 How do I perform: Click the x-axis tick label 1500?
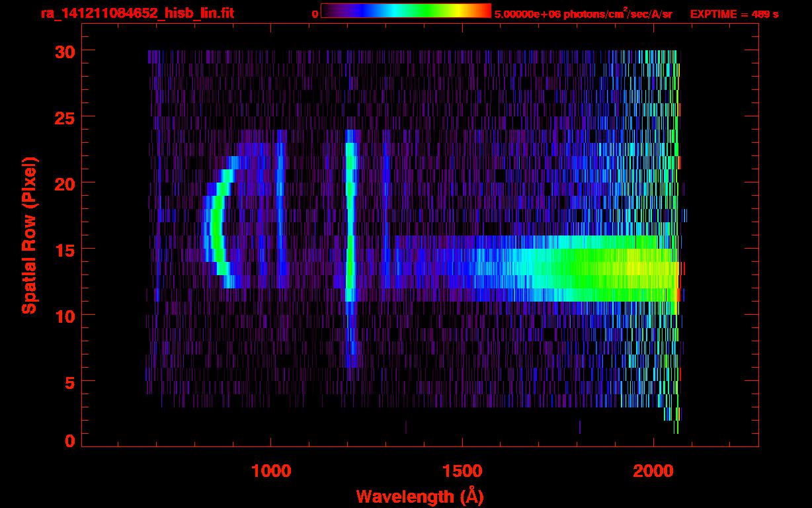click(462, 471)
